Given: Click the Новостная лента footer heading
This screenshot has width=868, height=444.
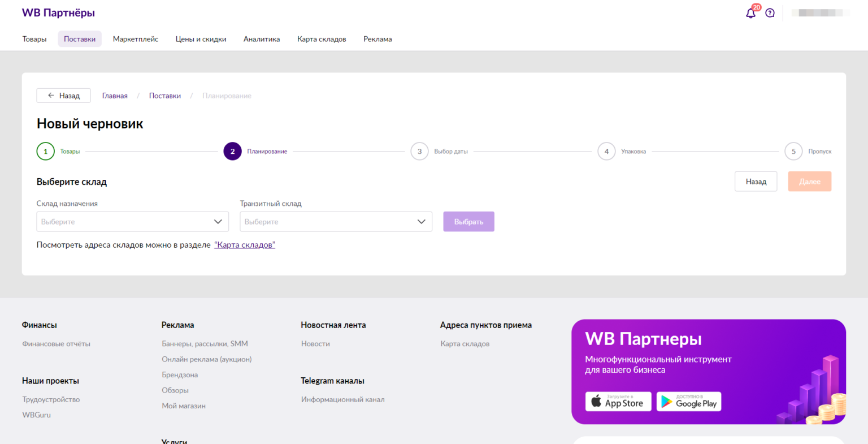Looking at the screenshot, I should click(333, 325).
